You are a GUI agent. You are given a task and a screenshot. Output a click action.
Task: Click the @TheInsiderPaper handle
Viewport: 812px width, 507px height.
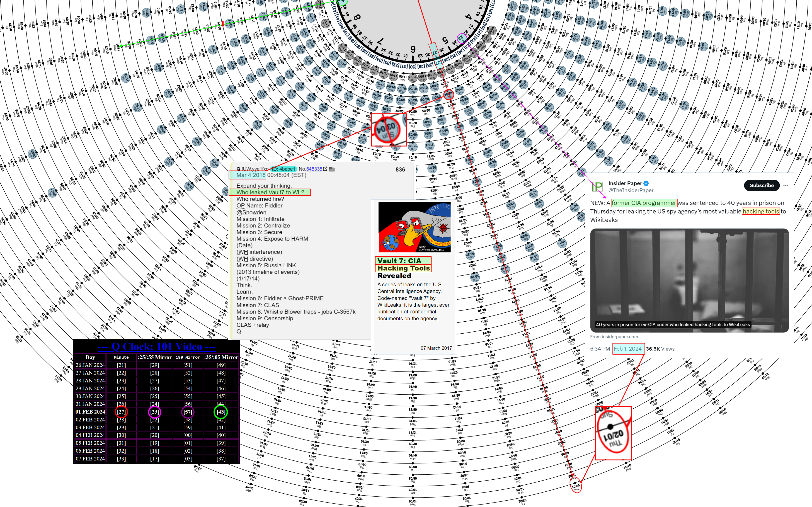coord(631,190)
